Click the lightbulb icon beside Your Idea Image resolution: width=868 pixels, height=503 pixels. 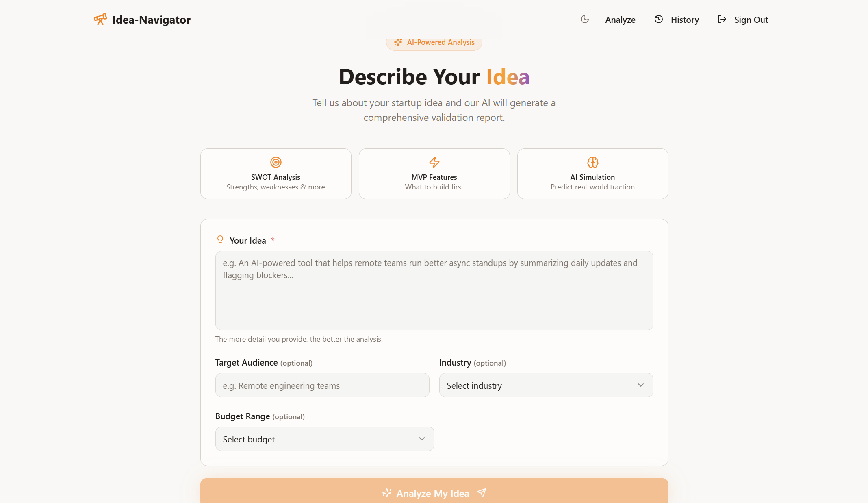[x=220, y=240]
